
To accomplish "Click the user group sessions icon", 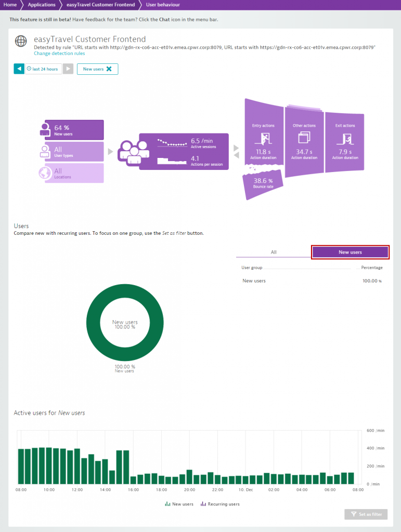I will coord(134,153).
